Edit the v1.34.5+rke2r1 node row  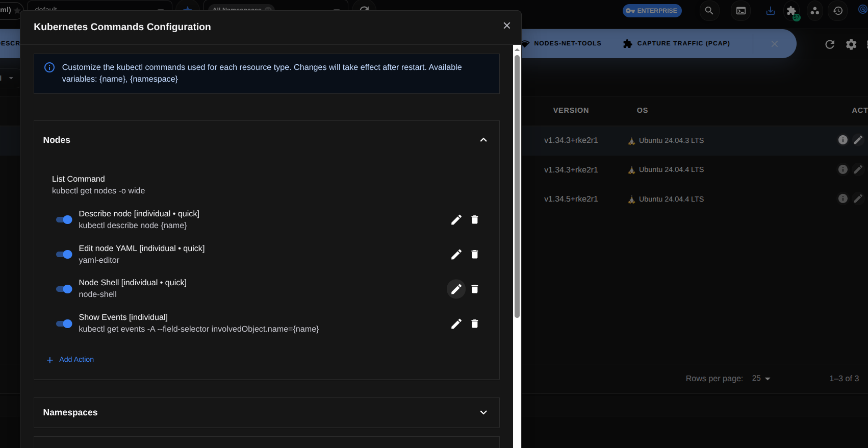[x=858, y=198]
